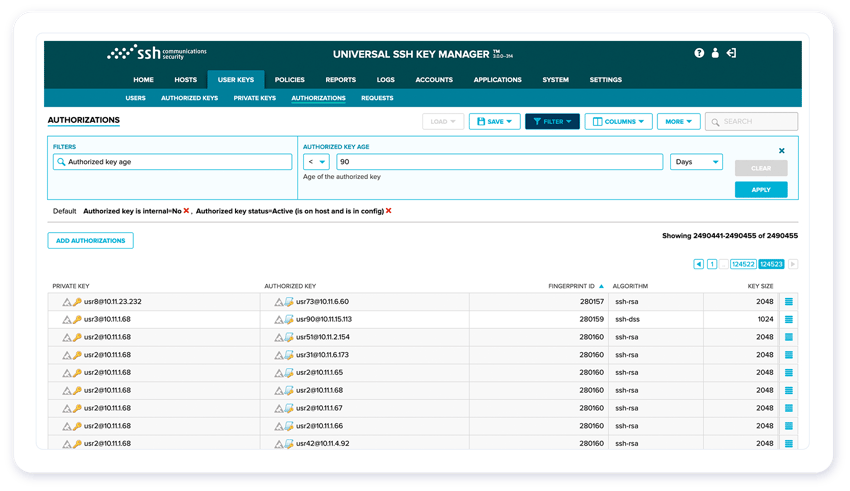Expand the Columns dropdown
The height and width of the screenshot is (491, 850).
click(618, 122)
